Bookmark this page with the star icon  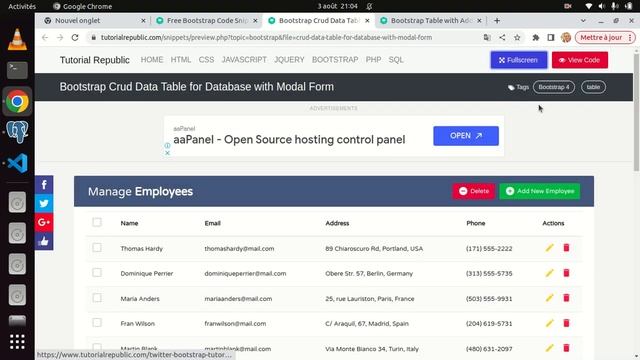click(x=517, y=38)
